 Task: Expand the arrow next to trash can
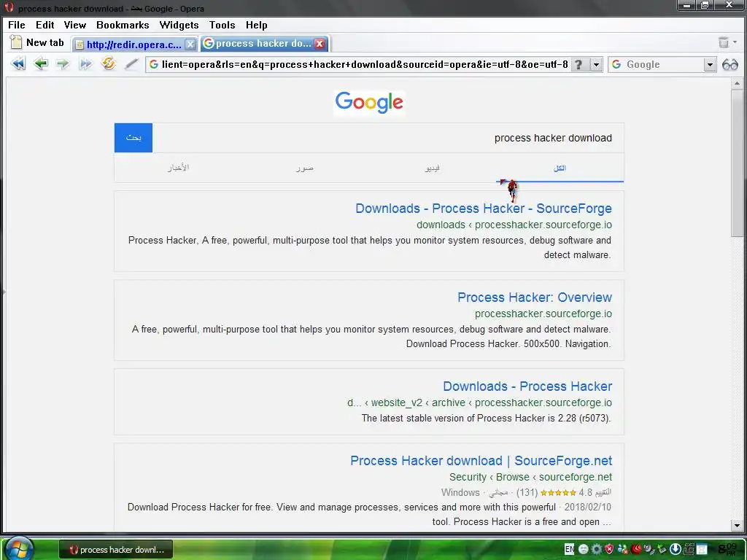735,42
